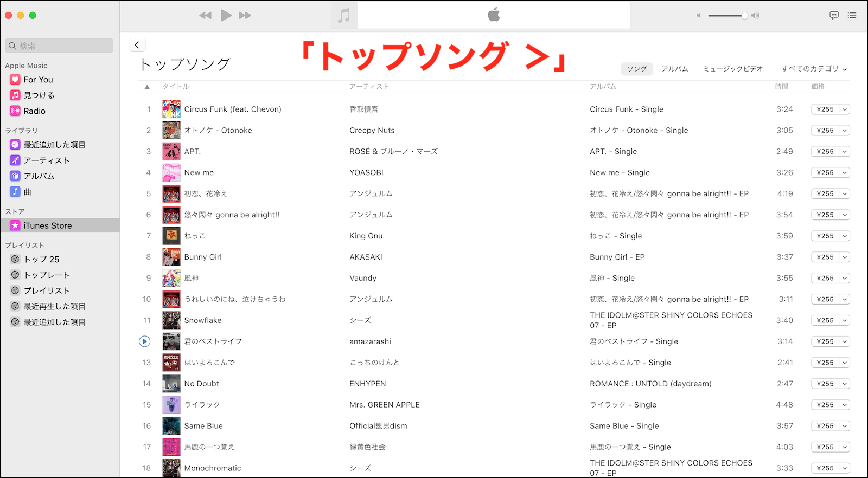Image resolution: width=868 pixels, height=478 pixels.
Task: Buy New me for ¥255
Action: tap(825, 173)
